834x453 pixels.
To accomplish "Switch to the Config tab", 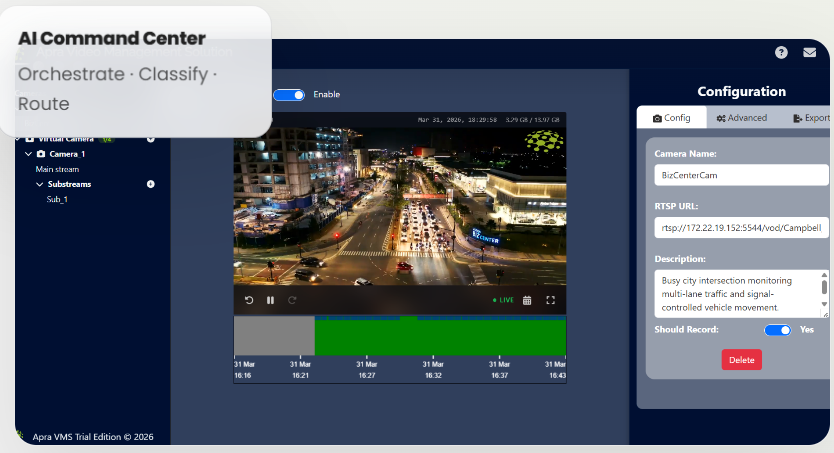I will (672, 118).
